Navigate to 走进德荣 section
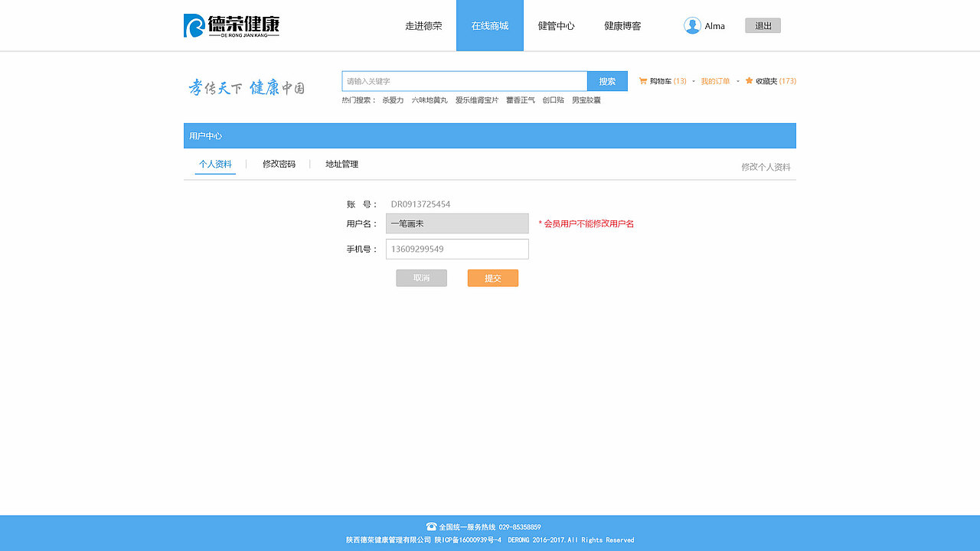The height and width of the screenshot is (551, 980). 424,25
